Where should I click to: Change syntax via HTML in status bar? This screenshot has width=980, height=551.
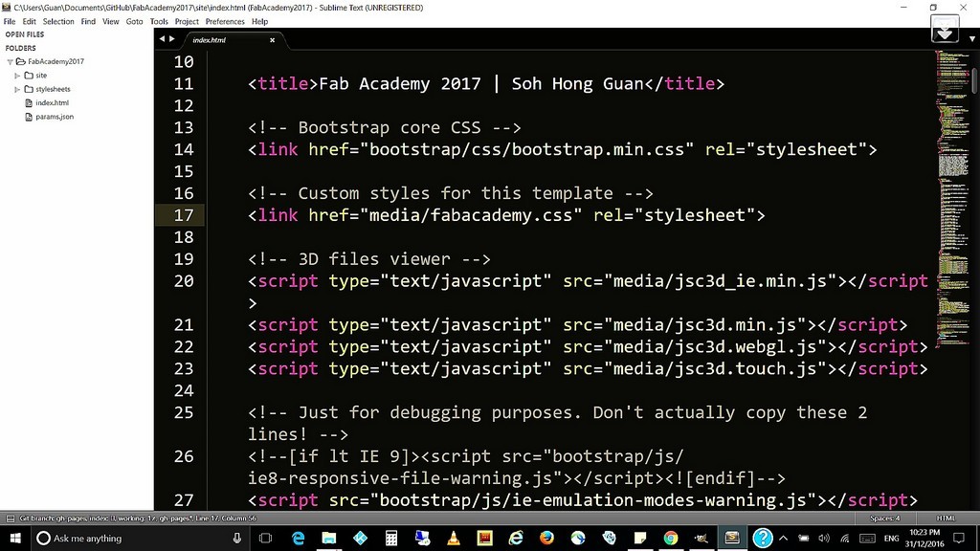[x=946, y=518]
